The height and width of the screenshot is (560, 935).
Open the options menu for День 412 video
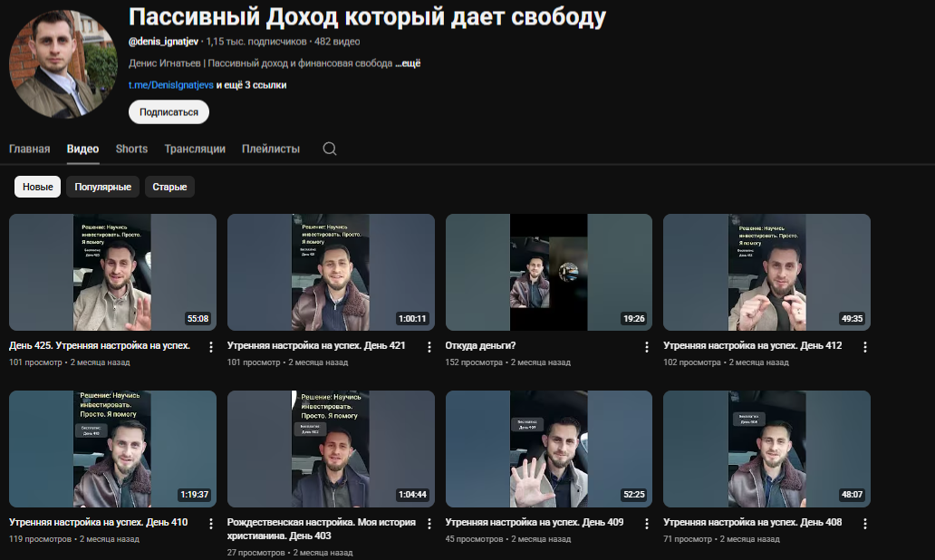coord(864,346)
